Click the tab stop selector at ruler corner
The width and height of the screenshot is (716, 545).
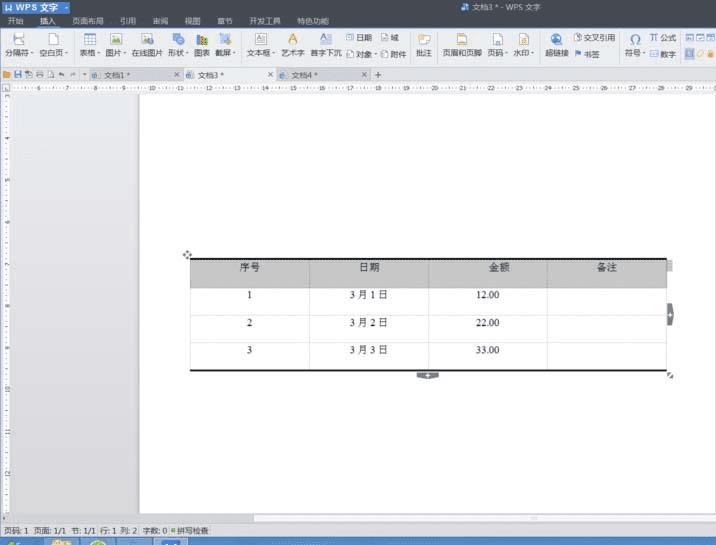[x=6, y=88]
